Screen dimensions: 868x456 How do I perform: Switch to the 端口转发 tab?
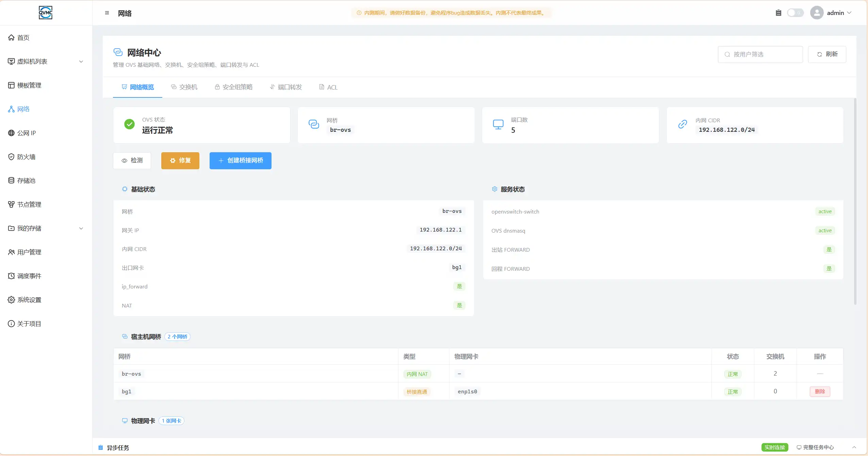(286, 87)
